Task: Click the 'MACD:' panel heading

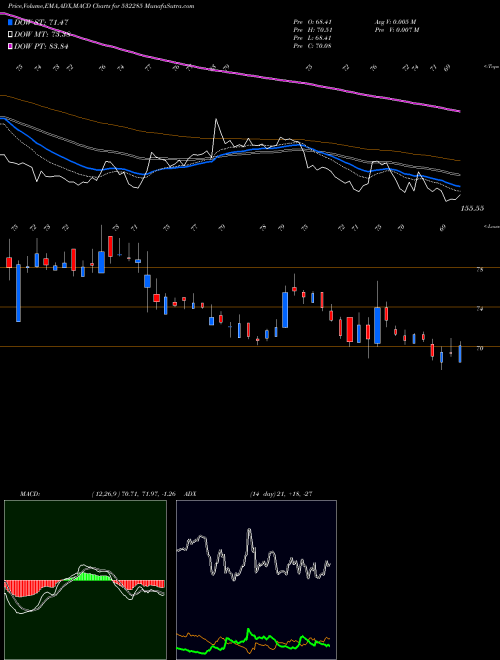Action: pyautogui.click(x=30, y=494)
